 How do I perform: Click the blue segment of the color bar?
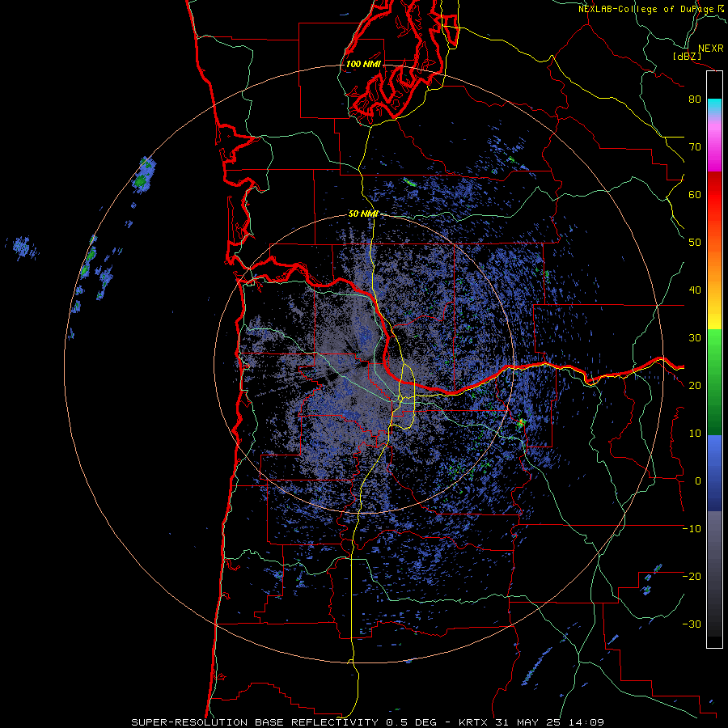tap(714, 473)
